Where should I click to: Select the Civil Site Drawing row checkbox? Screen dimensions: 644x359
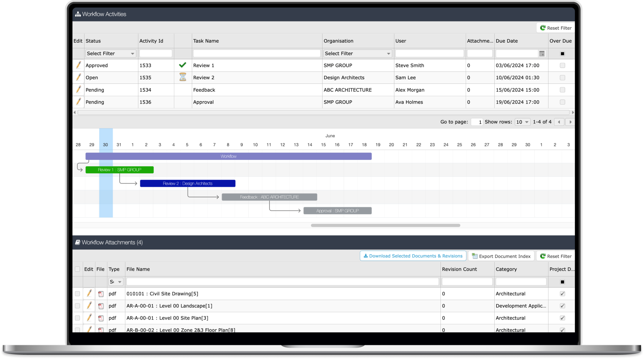coord(77,294)
